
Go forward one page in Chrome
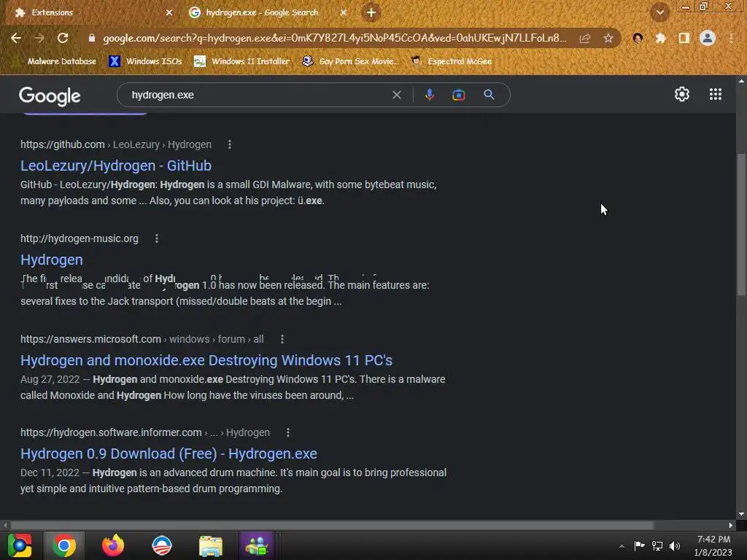tap(39, 38)
